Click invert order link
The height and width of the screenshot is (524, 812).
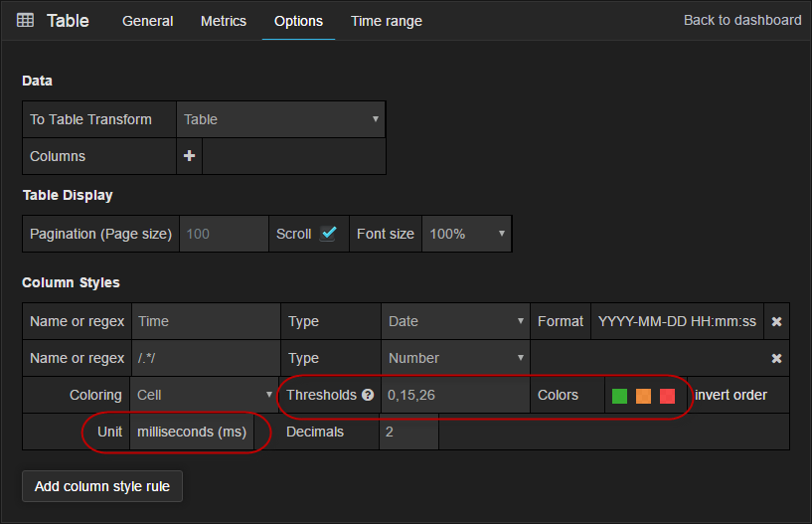pyautogui.click(x=731, y=395)
